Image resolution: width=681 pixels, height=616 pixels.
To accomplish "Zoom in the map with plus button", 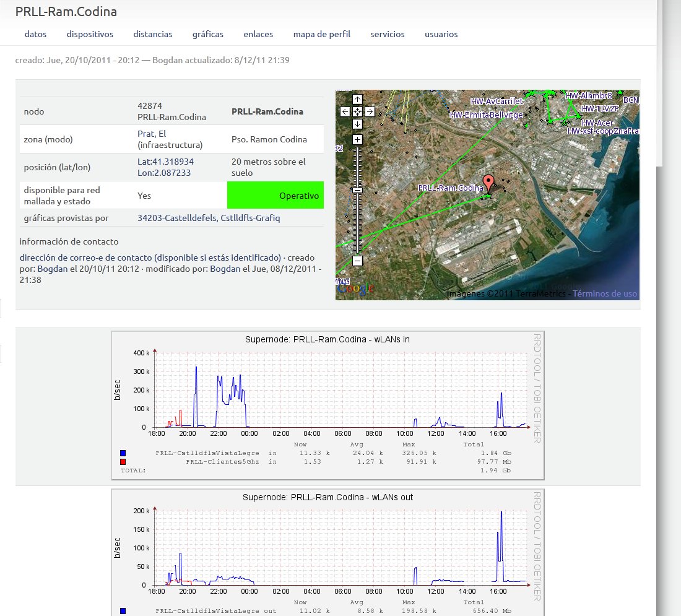I will point(357,139).
